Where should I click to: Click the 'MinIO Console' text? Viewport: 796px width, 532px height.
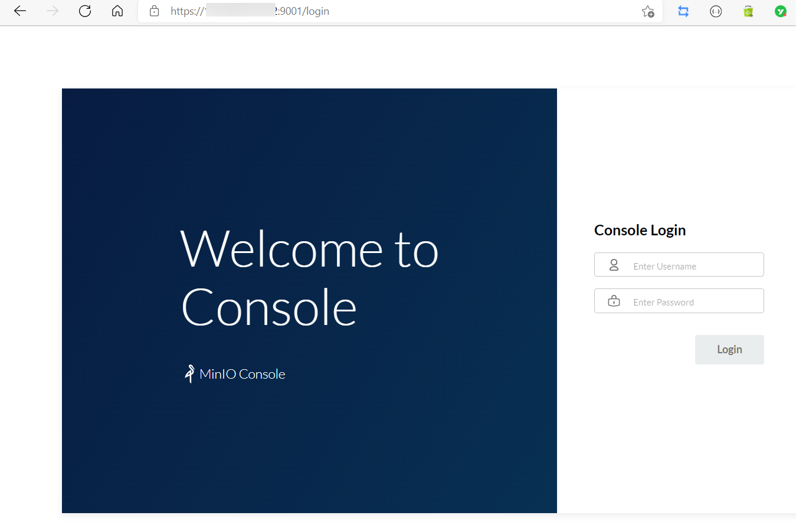pos(243,374)
